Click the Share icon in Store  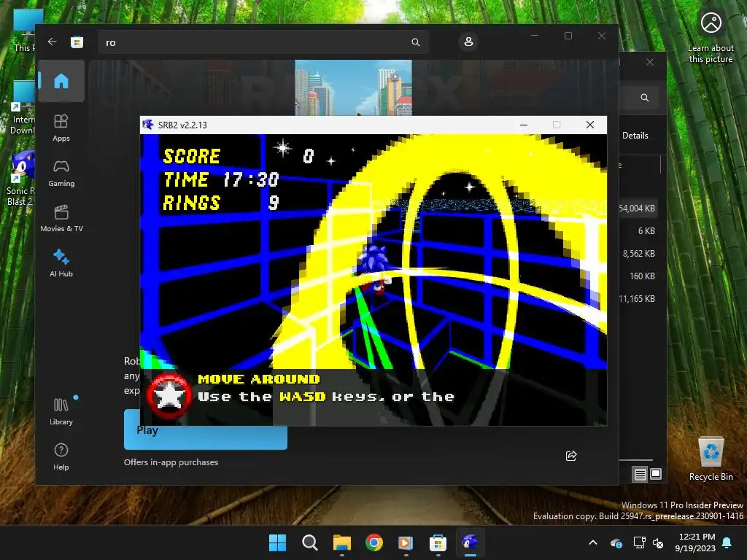click(x=570, y=456)
